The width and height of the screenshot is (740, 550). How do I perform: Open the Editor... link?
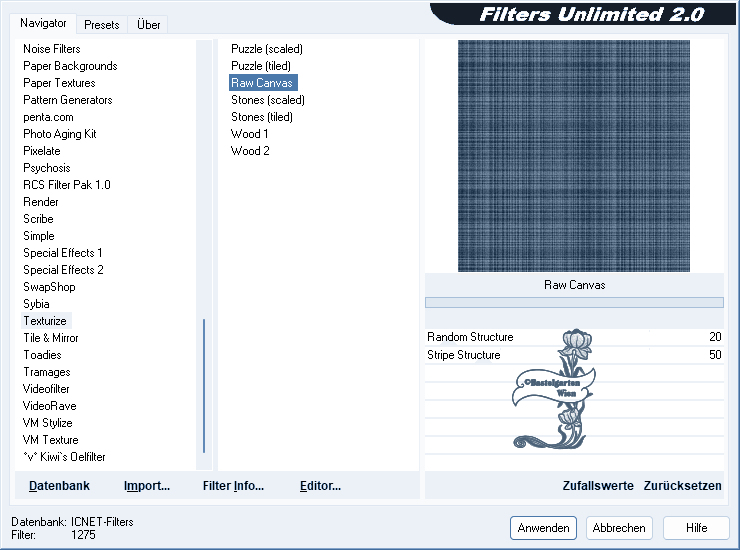pyautogui.click(x=320, y=485)
